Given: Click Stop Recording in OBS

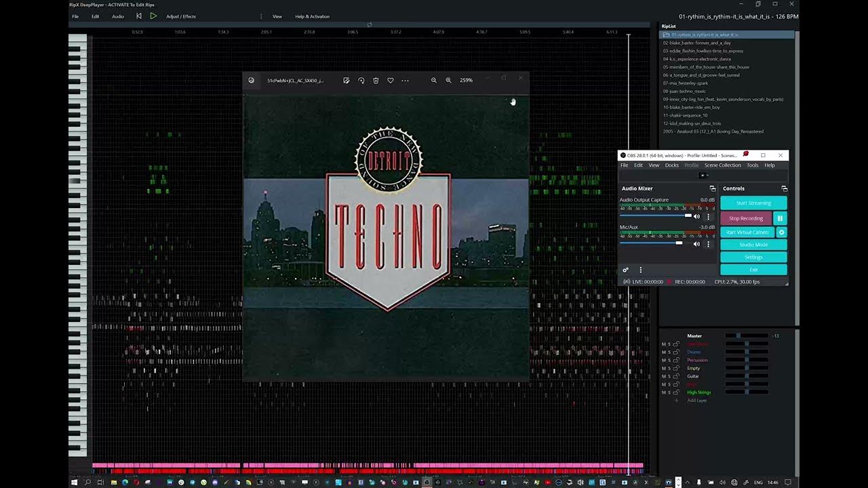Looking at the screenshot, I should click(746, 218).
